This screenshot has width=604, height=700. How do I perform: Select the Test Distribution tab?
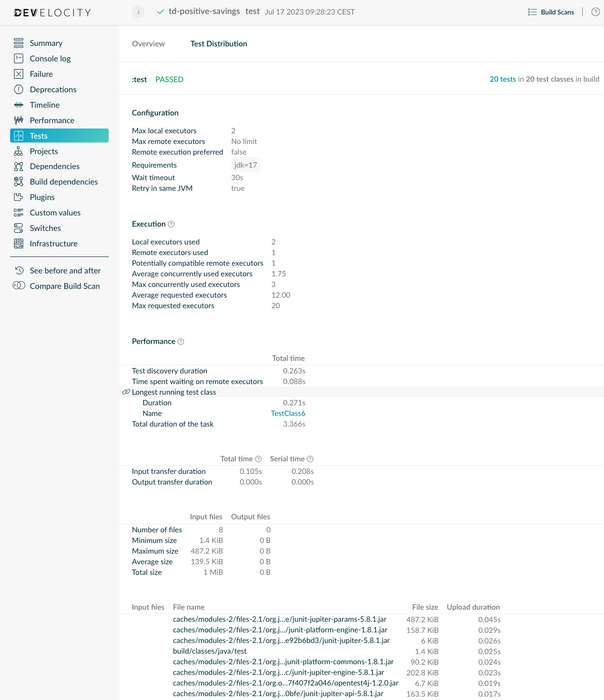pyautogui.click(x=218, y=43)
